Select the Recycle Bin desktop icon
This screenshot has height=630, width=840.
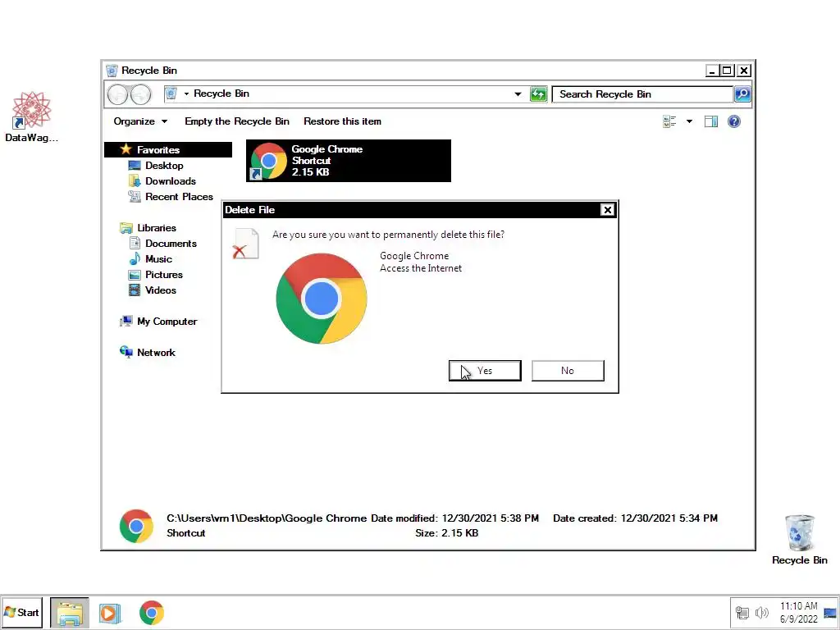[799, 540]
